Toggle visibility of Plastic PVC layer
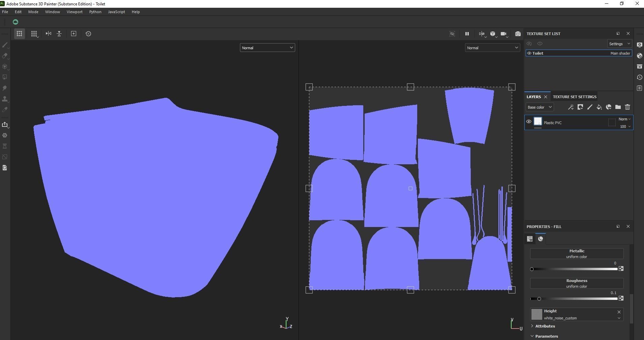This screenshot has height=340, width=644. click(x=528, y=122)
